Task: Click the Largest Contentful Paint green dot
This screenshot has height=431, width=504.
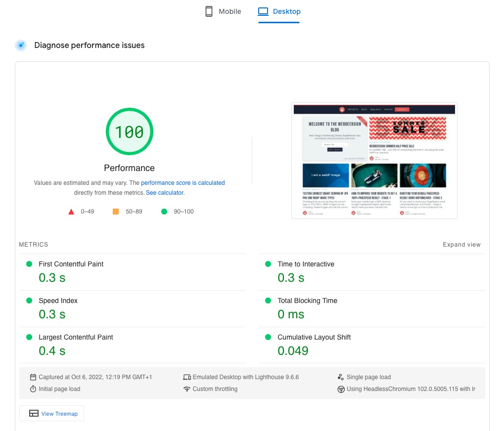Action: pyautogui.click(x=29, y=337)
